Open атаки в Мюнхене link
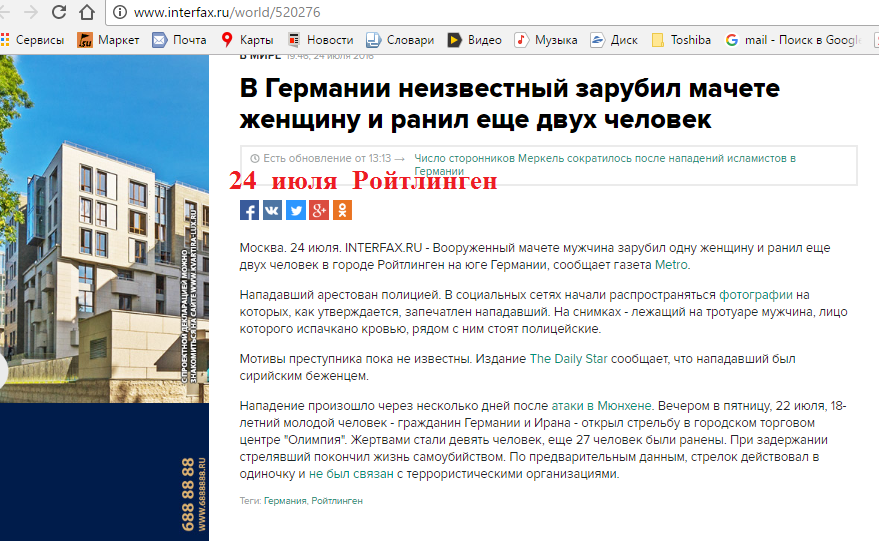This screenshot has height=541, width=879. point(602,406)
